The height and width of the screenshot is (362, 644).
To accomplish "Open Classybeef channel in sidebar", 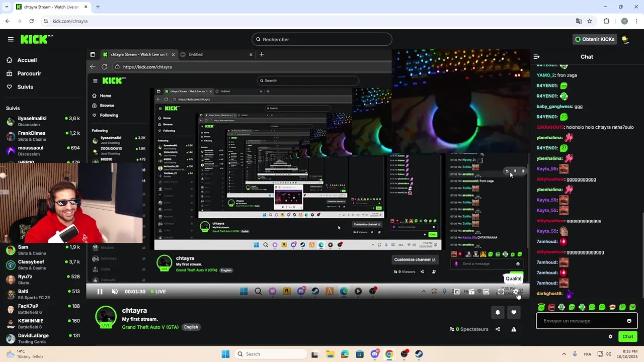I will [x=43, y=264].
